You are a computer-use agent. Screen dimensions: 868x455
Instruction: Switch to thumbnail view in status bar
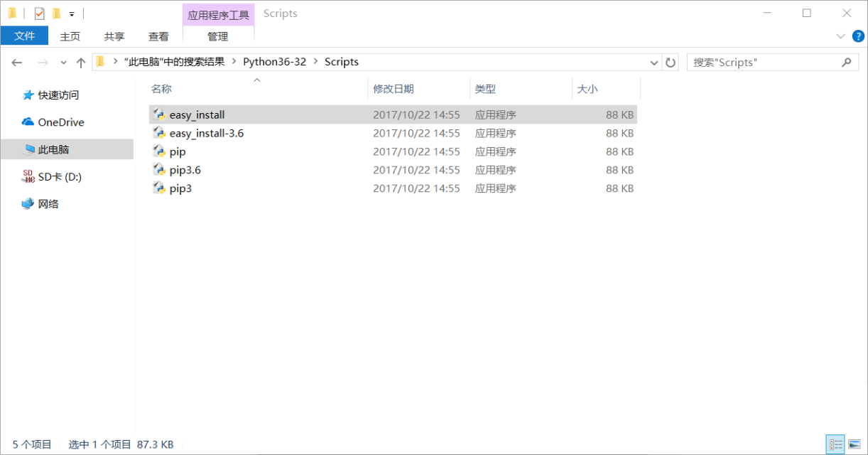point(856,444)
